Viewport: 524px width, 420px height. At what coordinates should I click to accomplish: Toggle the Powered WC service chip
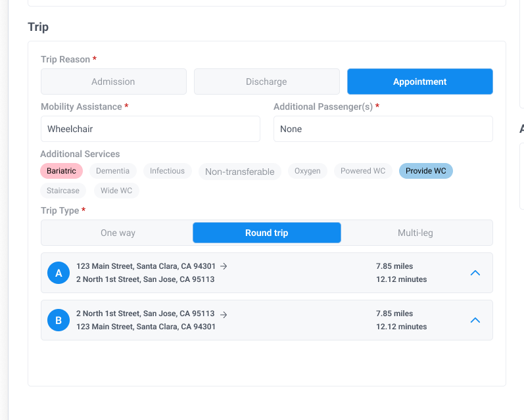363,171
